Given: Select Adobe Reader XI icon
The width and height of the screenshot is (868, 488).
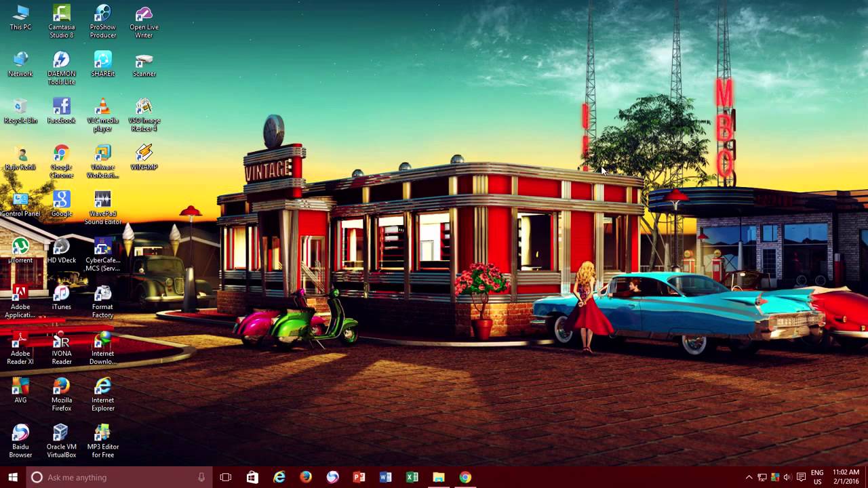Looking at the screenshot, I should [x=20, y=348].
